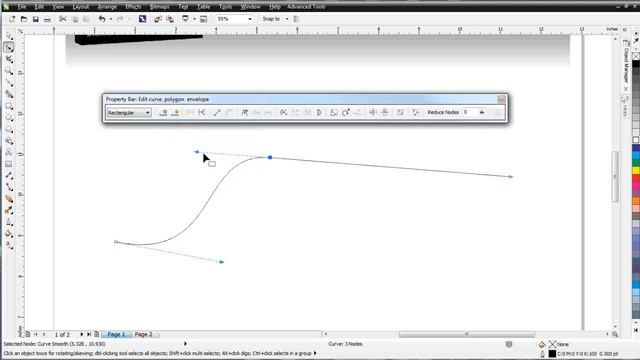Click the Add nodes icon in Property Bar
This screenshot has height=360, width=640.
tap(163, 113)
